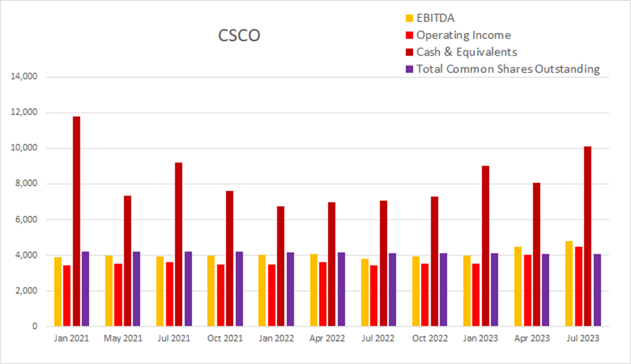Click the 10,000 y-axis value

(24, 148)
